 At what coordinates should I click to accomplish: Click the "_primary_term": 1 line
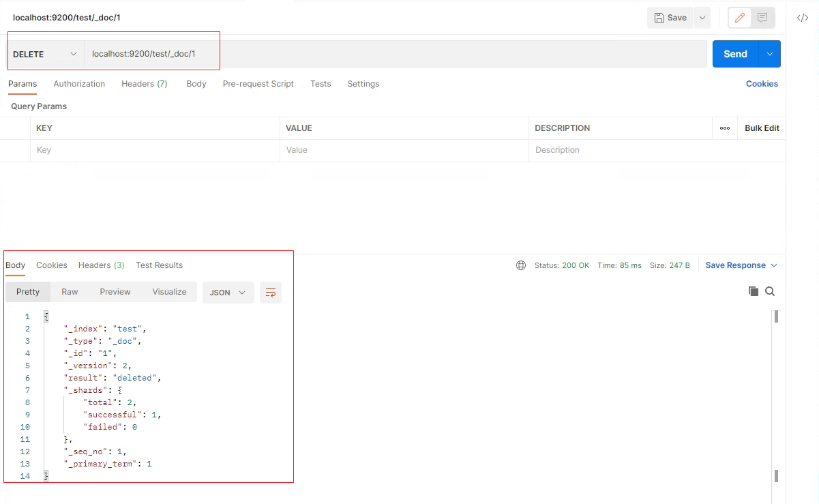pyautogui.click(x=108, y=464)
